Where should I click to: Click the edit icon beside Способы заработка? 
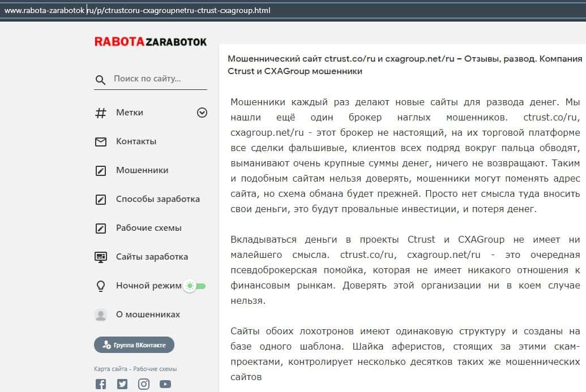pyautogui.click(x=101, y=199)
